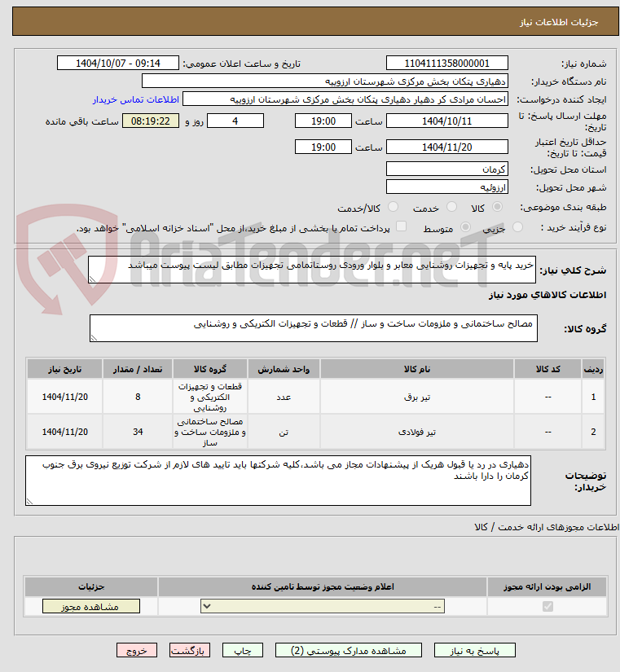The width and height of the screenshot is (620, 672).
Task: Click the چاپ print button
Action: pyautogui.click(x=243, y=650)
